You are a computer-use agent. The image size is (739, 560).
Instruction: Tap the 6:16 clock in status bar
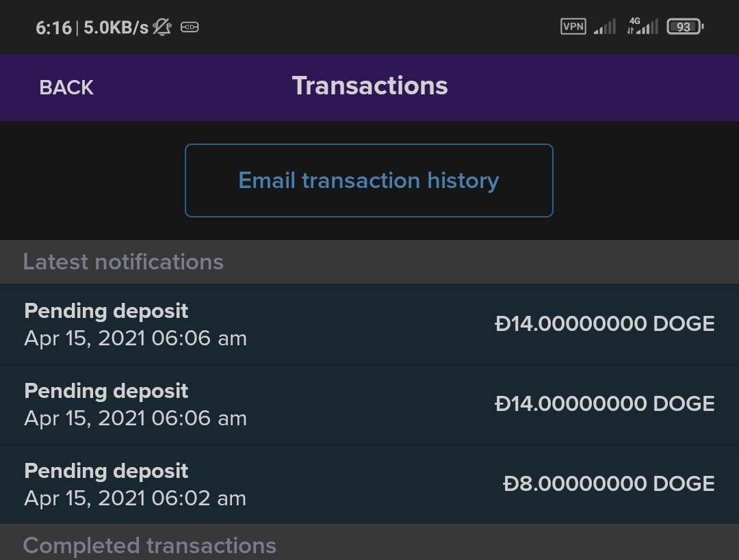pyautogui.click(x=53, y=28)
